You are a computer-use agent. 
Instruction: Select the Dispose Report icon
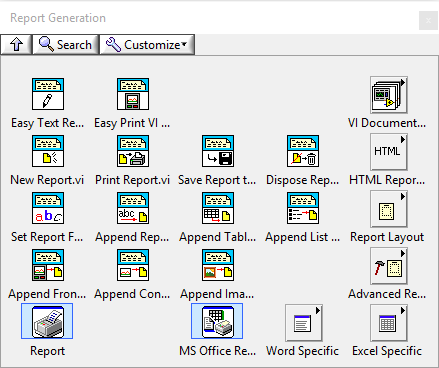click(x=303, y=151)
